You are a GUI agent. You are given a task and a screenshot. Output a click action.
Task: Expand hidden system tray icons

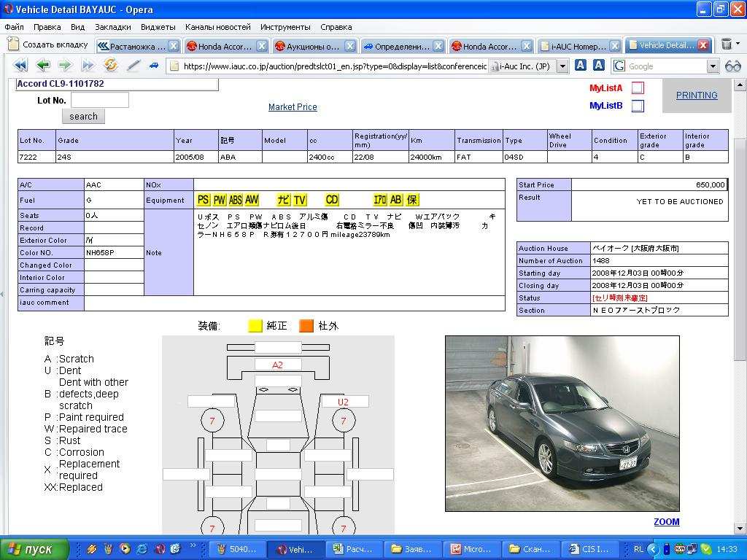(x=653, y=549)
